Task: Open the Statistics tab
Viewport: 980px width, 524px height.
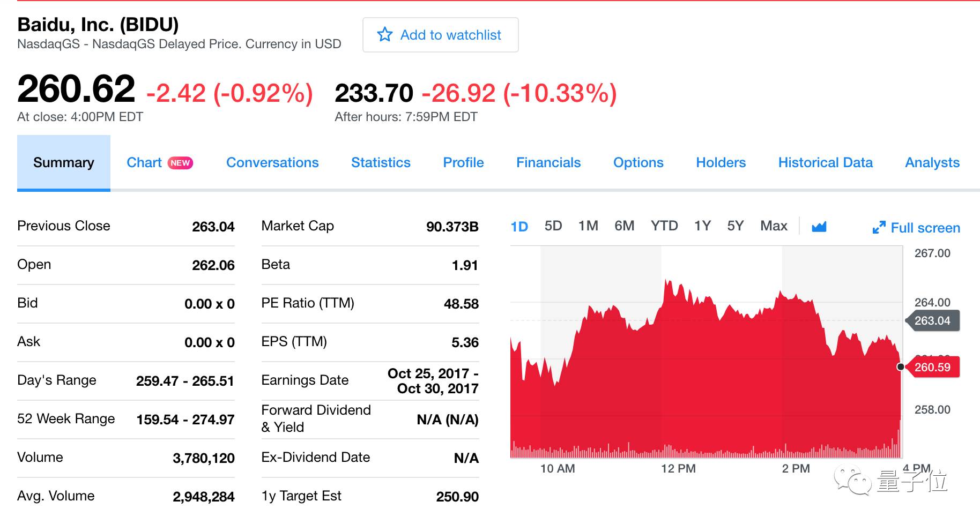Action: click(x=381, y=163)
